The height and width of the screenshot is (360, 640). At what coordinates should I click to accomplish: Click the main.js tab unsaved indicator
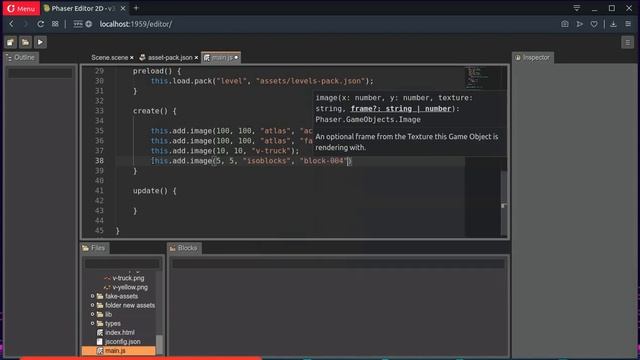tap(236, 58)
